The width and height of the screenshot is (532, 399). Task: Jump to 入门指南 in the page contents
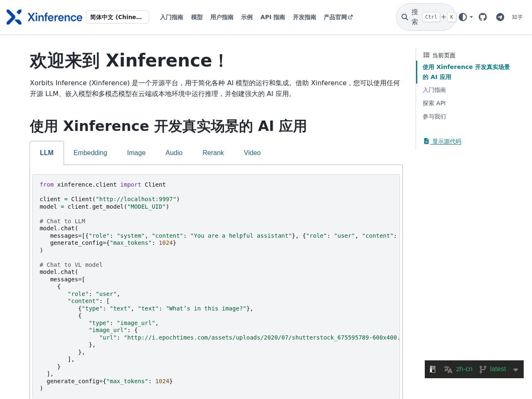tap(434, 90)
